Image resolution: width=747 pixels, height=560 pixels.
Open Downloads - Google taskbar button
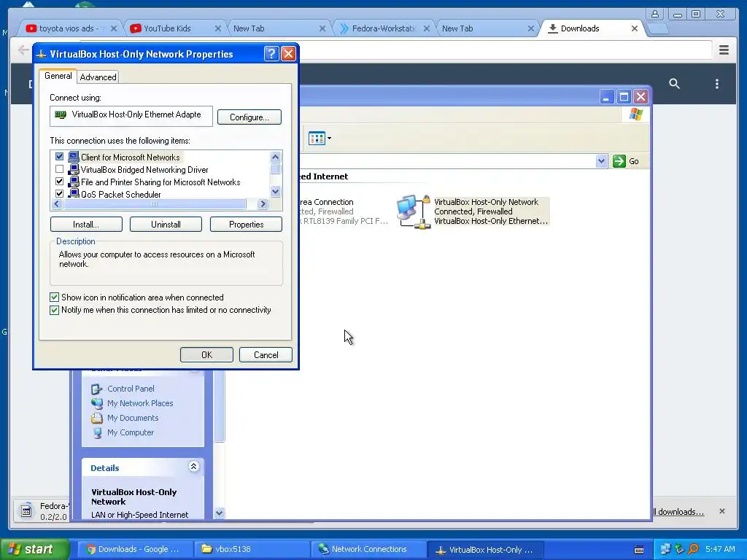coord(136,549)
